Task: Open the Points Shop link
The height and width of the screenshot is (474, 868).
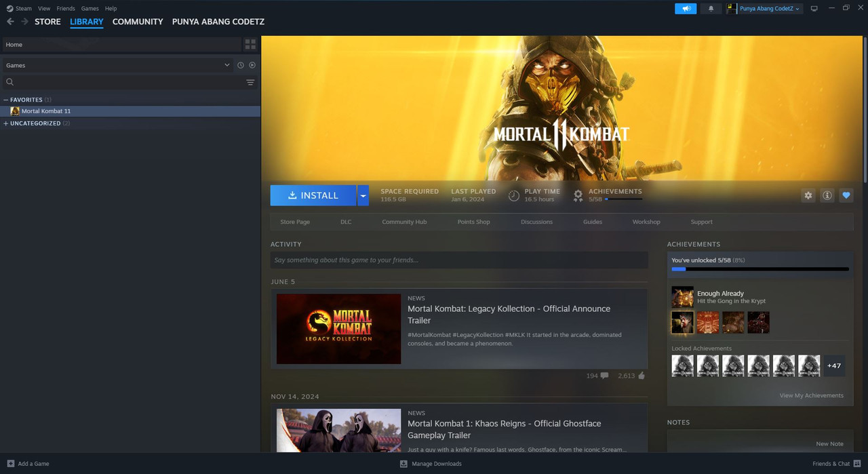Action: tap(473, 222)
